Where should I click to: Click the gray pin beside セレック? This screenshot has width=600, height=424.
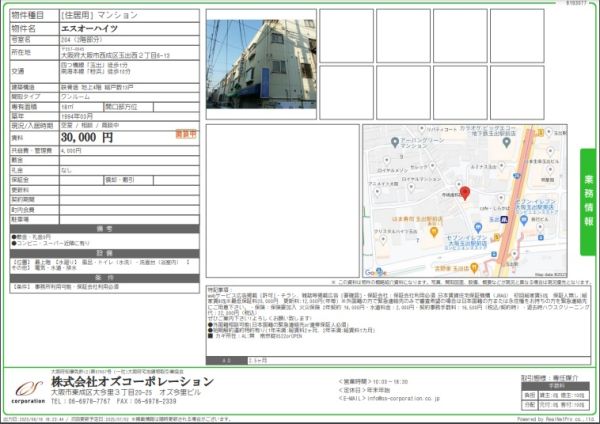432,166
